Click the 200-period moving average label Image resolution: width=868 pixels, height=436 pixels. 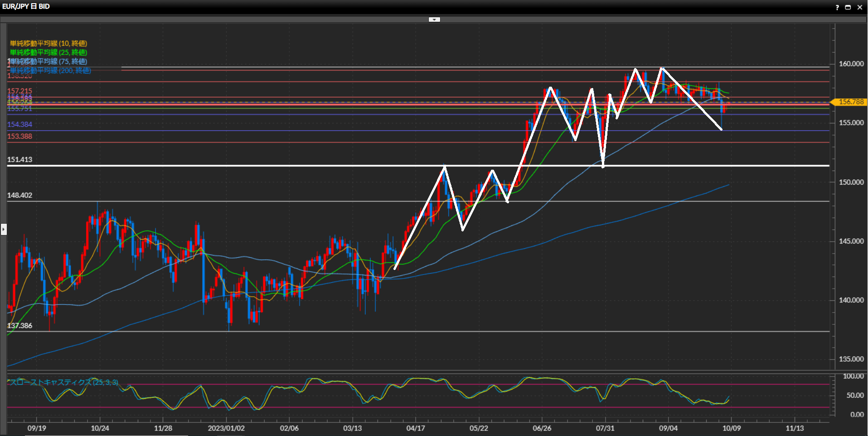tap(50, 70)
